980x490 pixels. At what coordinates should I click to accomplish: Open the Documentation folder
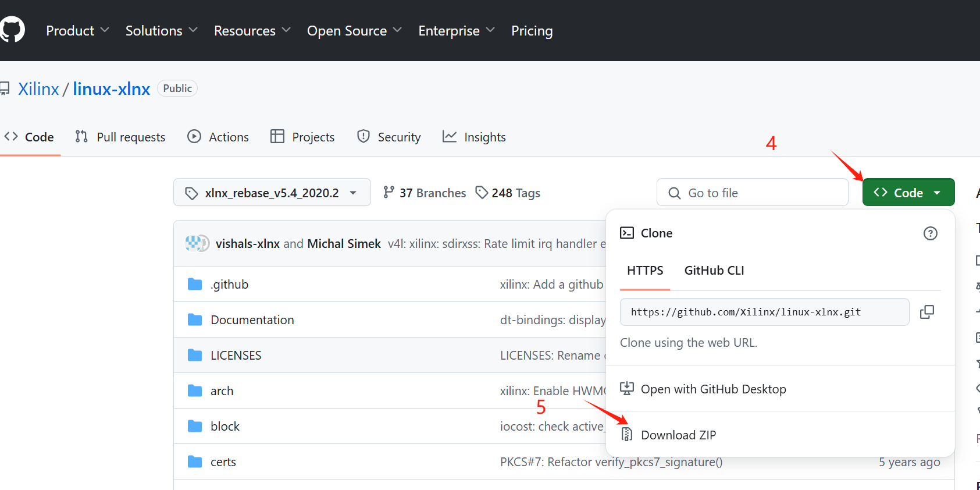[252, 320]
